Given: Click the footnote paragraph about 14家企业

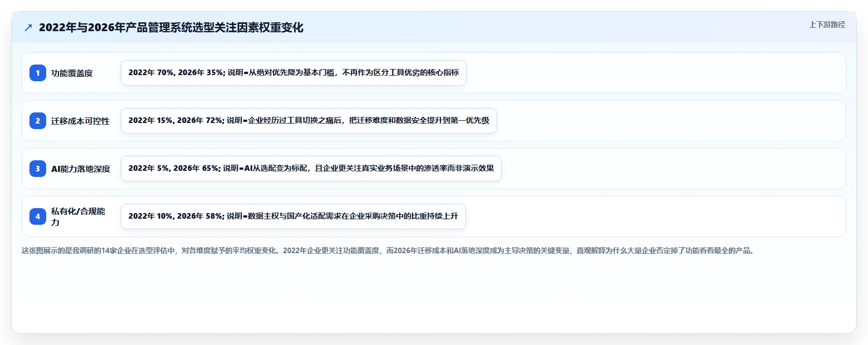Looking at the screenshot, I should 388,250.
